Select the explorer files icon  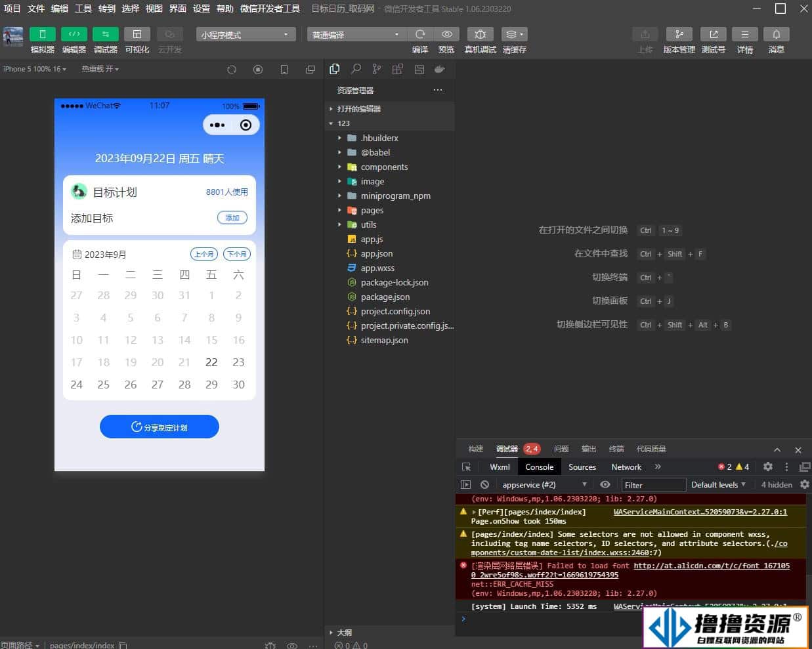[x=335, y=69]
